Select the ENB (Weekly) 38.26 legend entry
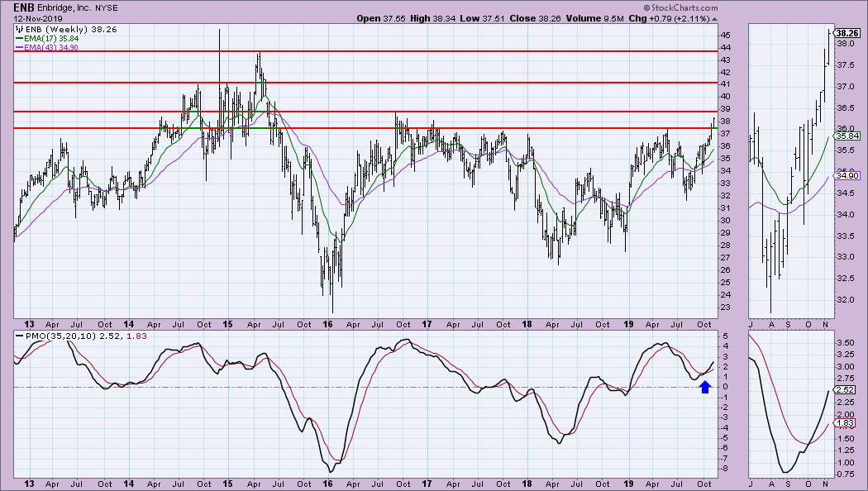868x491 pixels. click(71, 29)
